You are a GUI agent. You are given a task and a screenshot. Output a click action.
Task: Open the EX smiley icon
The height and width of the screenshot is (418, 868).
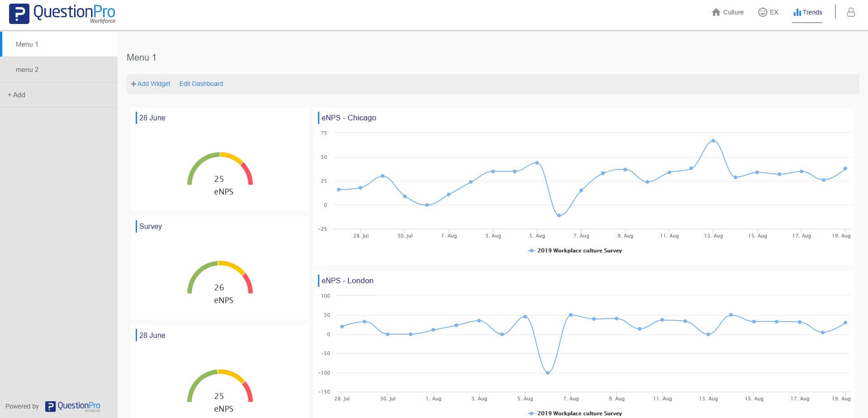[x=763, y=12]
